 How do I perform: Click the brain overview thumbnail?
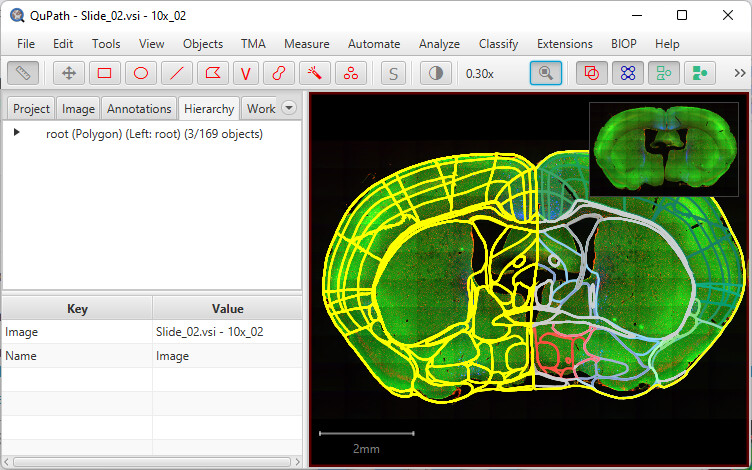point(664,149)
